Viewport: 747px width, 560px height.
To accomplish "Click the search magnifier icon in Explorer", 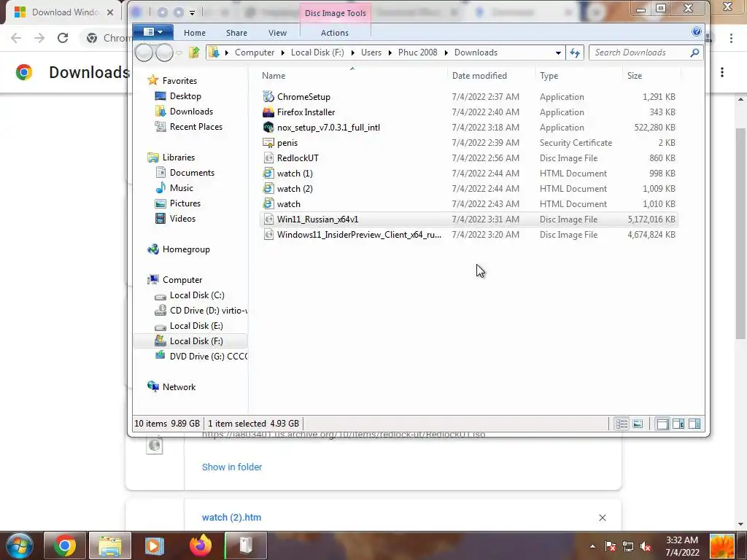I will pos(694,52).
